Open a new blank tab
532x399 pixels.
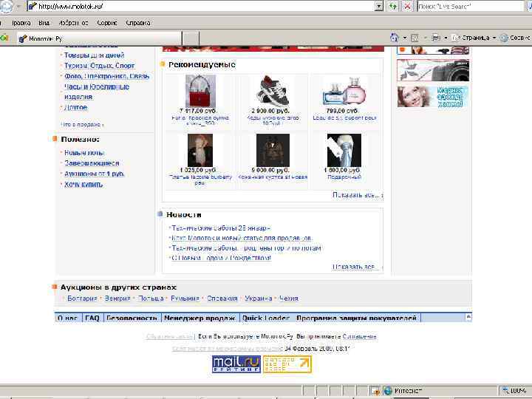191,38
